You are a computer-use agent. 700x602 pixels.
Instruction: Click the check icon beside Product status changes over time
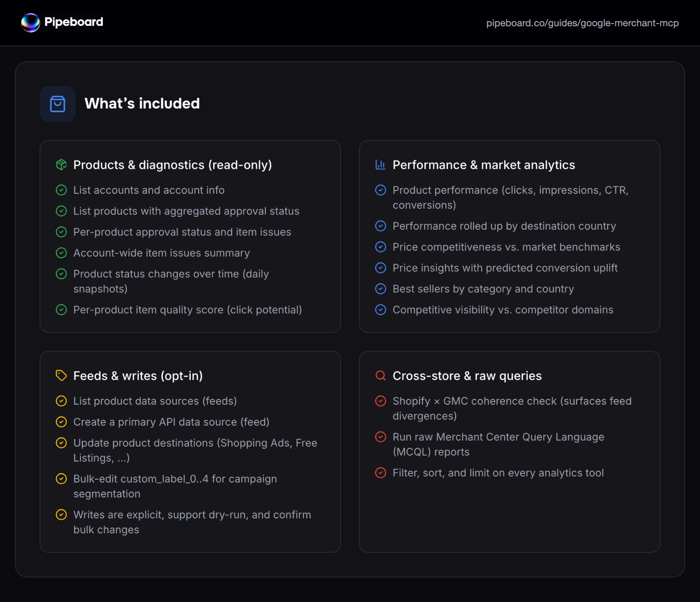(62, 274)
